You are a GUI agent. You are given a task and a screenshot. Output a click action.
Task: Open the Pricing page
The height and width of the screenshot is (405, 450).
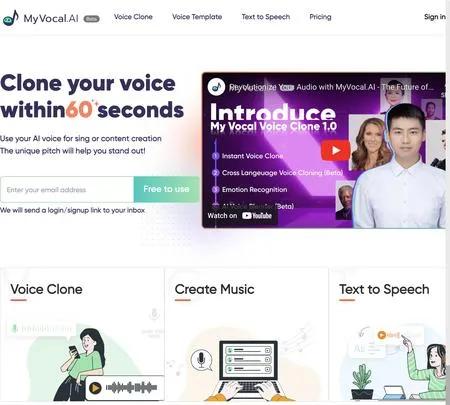click(320, 17)
